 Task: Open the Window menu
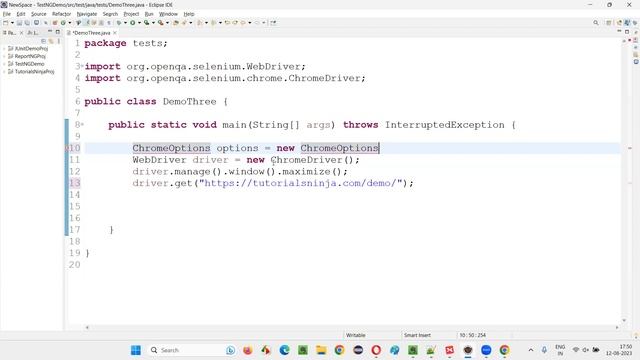(x=168, y=14)
